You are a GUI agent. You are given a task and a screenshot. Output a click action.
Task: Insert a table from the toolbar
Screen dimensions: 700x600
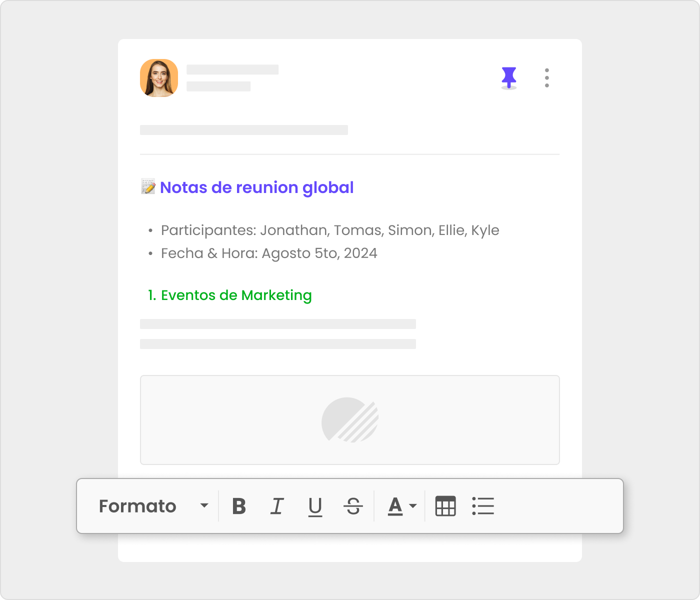[x=445, y=506]
